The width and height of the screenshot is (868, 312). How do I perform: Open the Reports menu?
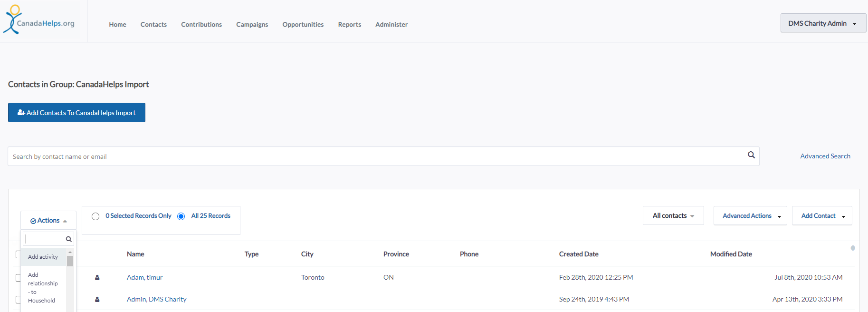[x=350, y=24]
